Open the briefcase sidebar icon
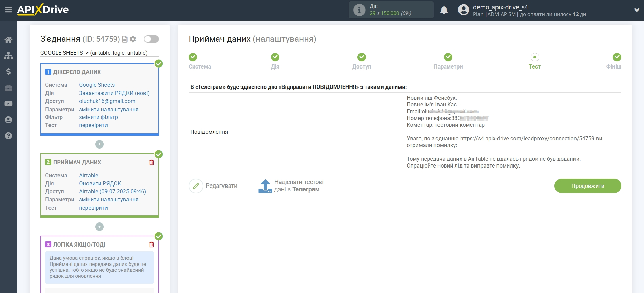 (x=8, y=88)
